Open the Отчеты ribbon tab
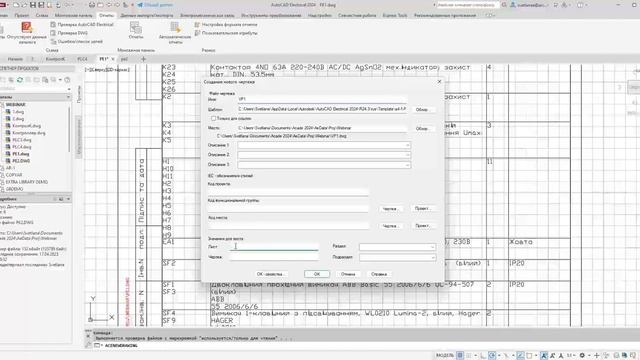The image size is (640, 360). coord(107,16)
